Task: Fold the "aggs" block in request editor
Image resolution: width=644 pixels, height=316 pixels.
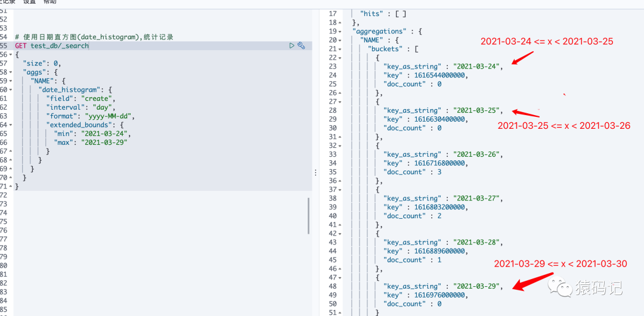Action: click(11, 72)
